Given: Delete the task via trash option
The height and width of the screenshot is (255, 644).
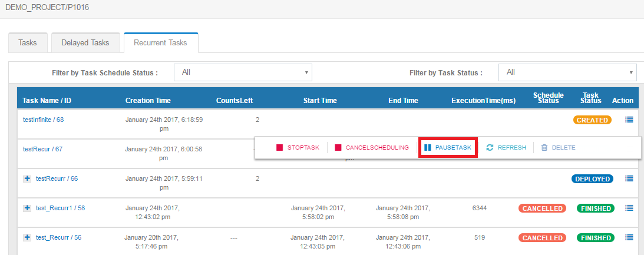Looking at the screenshot, I should pyautogui.click(x=558, y=148).
